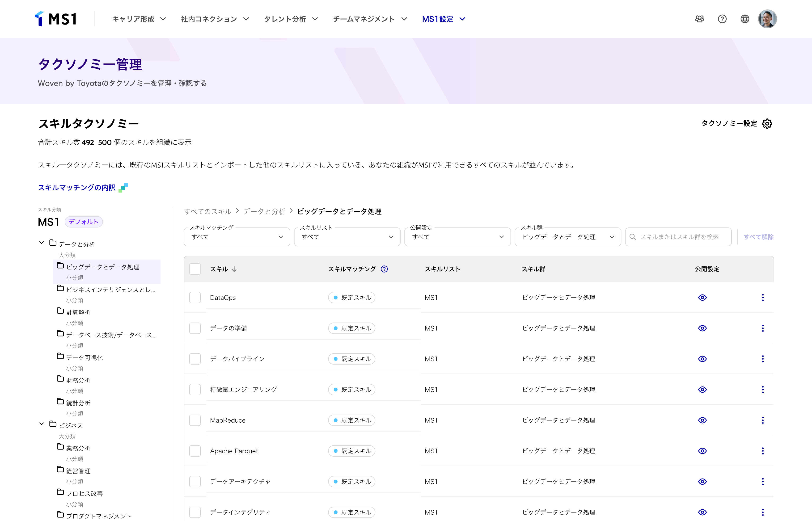Open more options for DataOps row

(x=763, y=297)
